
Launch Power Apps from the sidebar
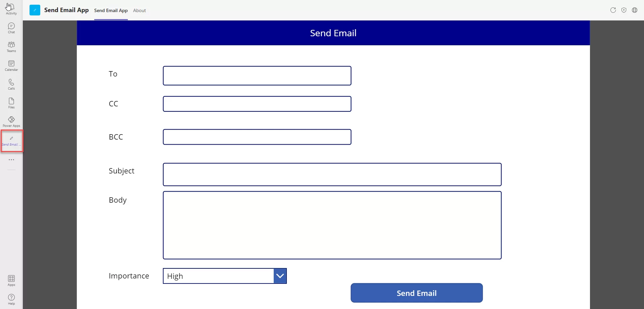pos(11,121)
